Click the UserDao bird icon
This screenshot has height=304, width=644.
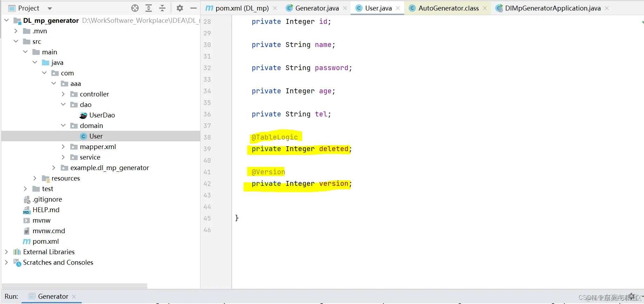[x=83, y=115]
